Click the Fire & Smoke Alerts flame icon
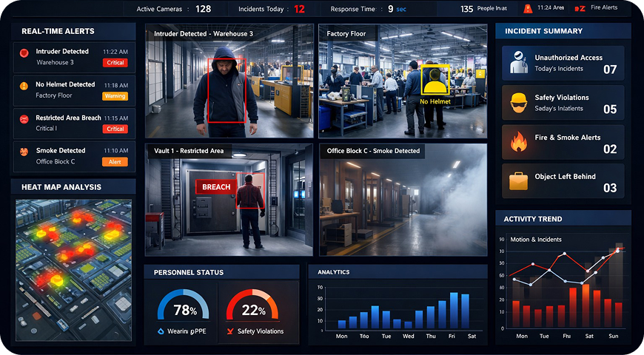 tap(518, 143)
